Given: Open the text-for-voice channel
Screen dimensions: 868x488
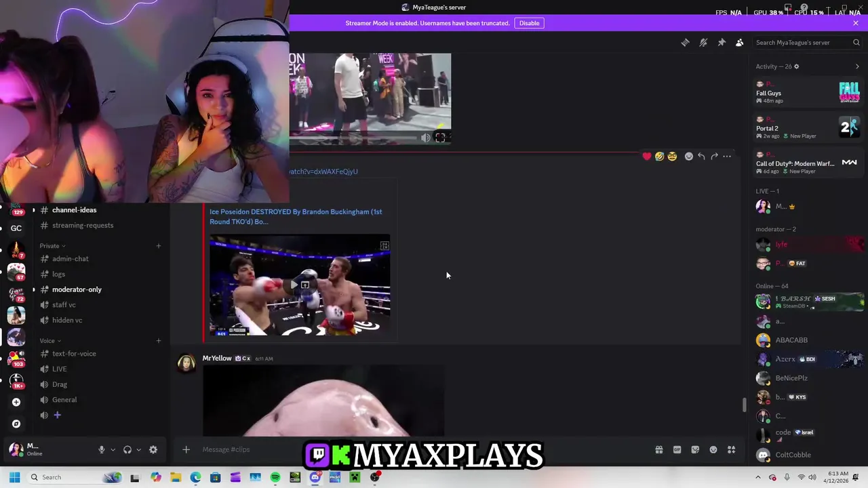Looking at the screenshot, I should (x=74, y=354).
